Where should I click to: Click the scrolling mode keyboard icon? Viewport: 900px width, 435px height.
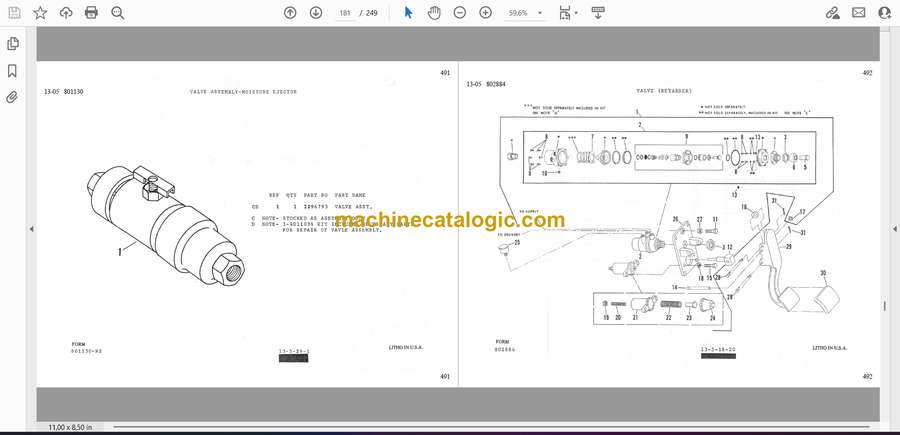pos(598,13)
